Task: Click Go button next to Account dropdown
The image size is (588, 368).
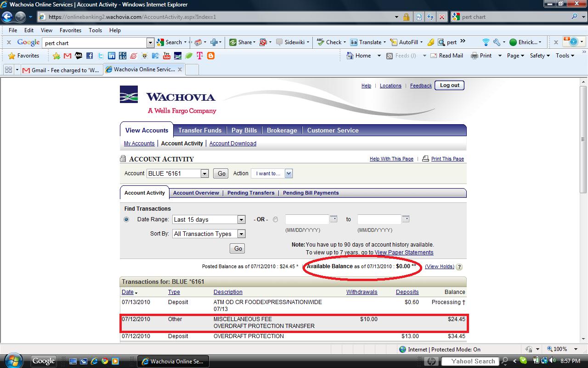Action: [221, 173]
